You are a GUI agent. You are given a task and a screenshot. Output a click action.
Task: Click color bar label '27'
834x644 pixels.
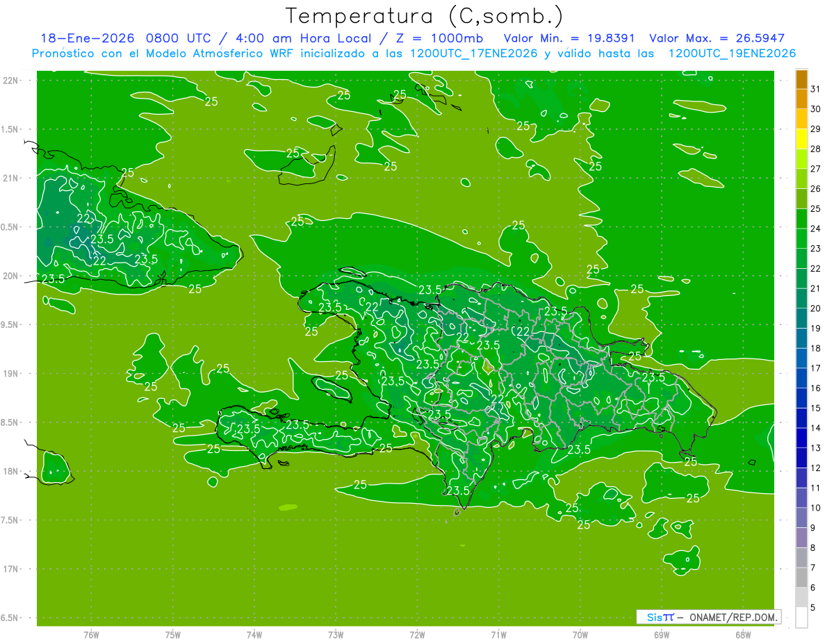click(816, 169)
